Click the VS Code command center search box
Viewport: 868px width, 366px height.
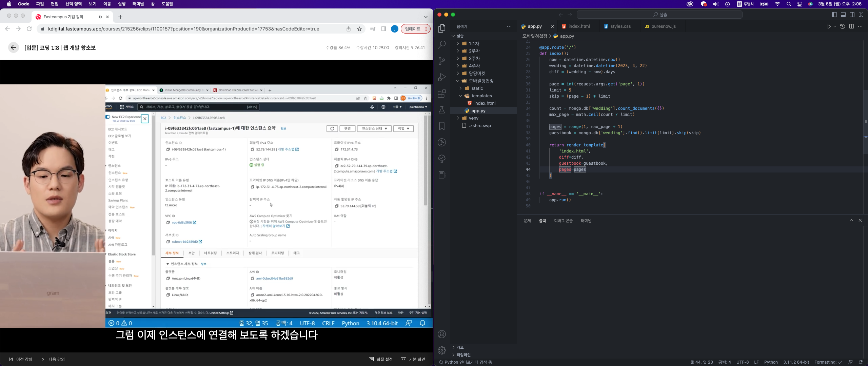click(659, 15)
